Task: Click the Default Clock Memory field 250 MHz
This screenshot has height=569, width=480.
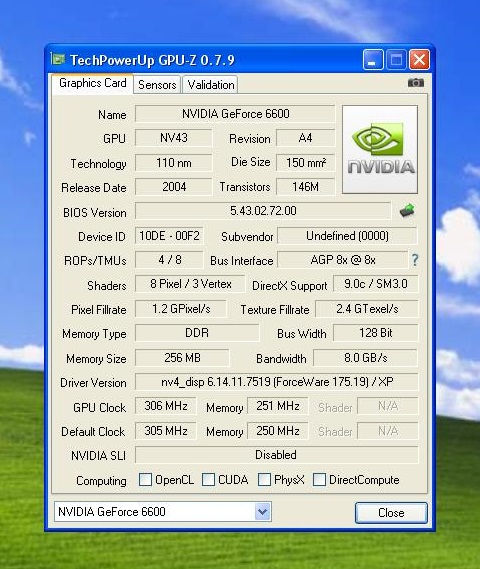Action: click(278, 431)
